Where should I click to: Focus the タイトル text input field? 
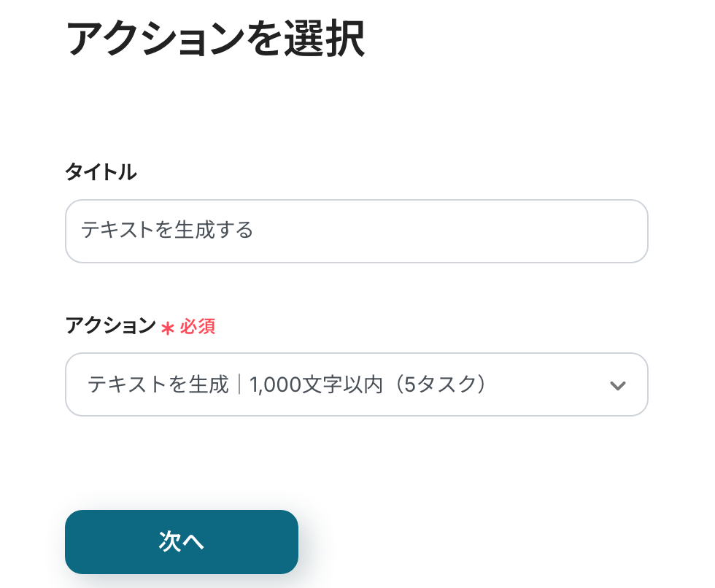356,231
